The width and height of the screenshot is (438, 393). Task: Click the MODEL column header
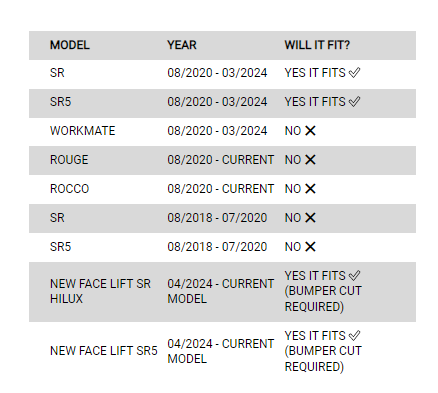pyautogui.click(x=70, y=45)
